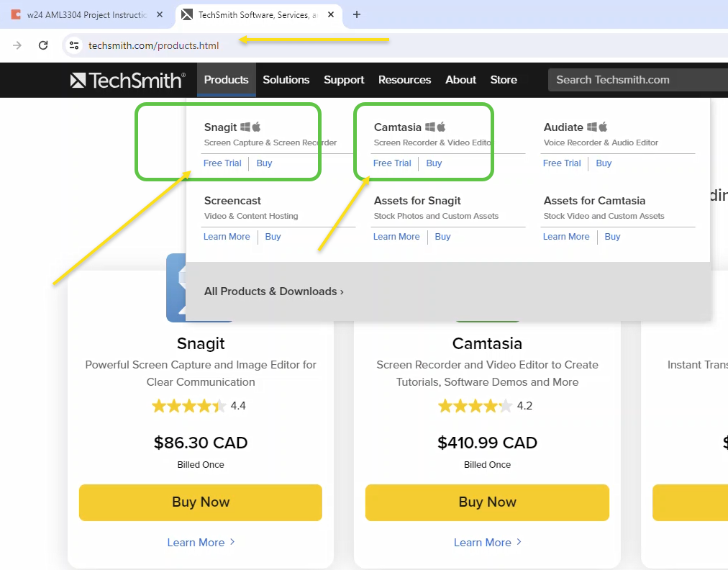Reload the page with the refresh icon
The width and height of the screenshot is (728, 570).
(x=43, y=45)
